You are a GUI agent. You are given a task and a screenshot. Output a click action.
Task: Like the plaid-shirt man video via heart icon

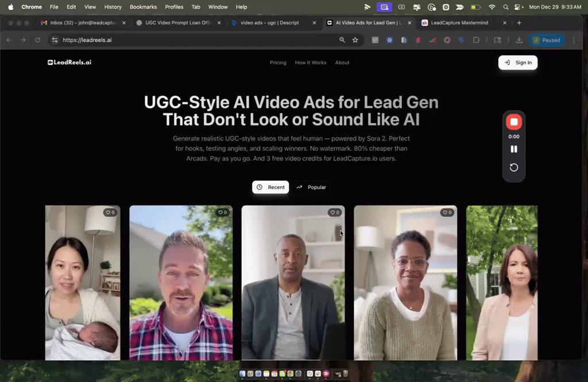[x=223, y=212]
